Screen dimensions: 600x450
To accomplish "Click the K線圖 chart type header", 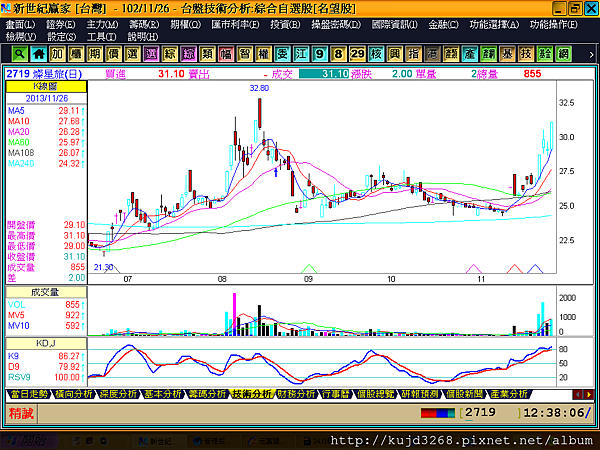I will [x=46, y=86].
